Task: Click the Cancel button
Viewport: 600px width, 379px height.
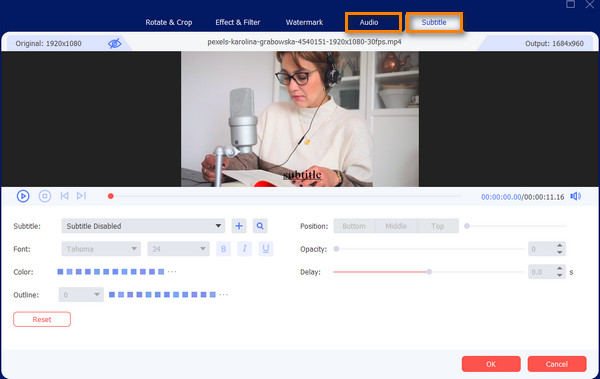Action: click(x=557, y=364)
